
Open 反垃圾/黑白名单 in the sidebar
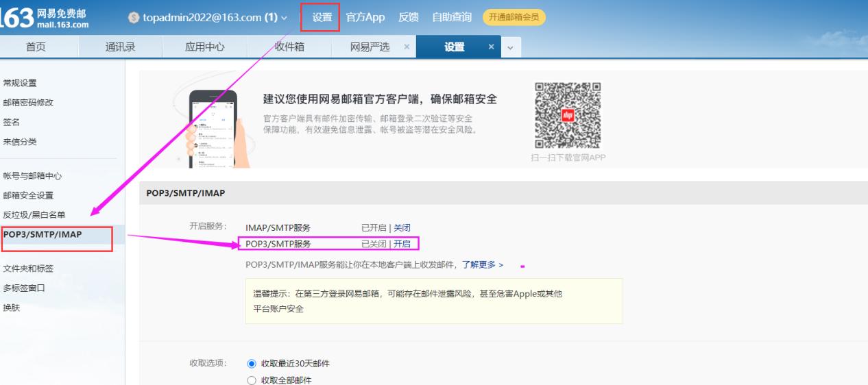[34, 215]
